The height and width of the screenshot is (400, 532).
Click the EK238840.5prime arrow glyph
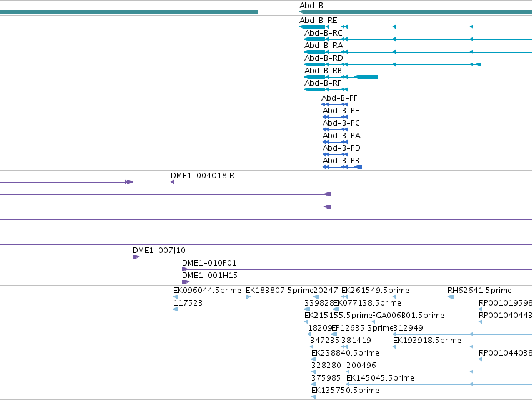click(x=314, y=359)
